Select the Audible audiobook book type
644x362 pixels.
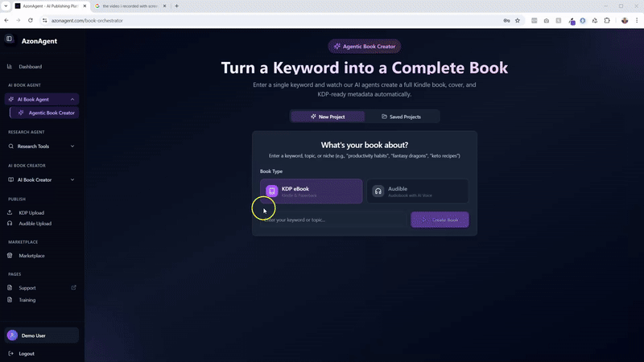click(x=417, y=191)
